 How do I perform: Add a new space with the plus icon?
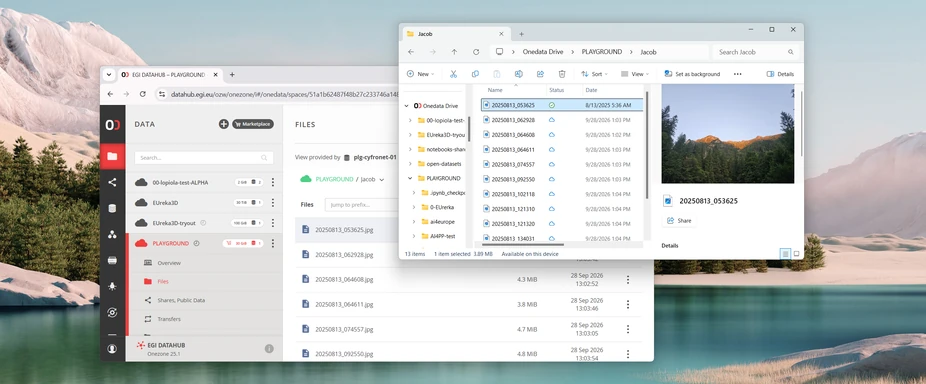223,124
